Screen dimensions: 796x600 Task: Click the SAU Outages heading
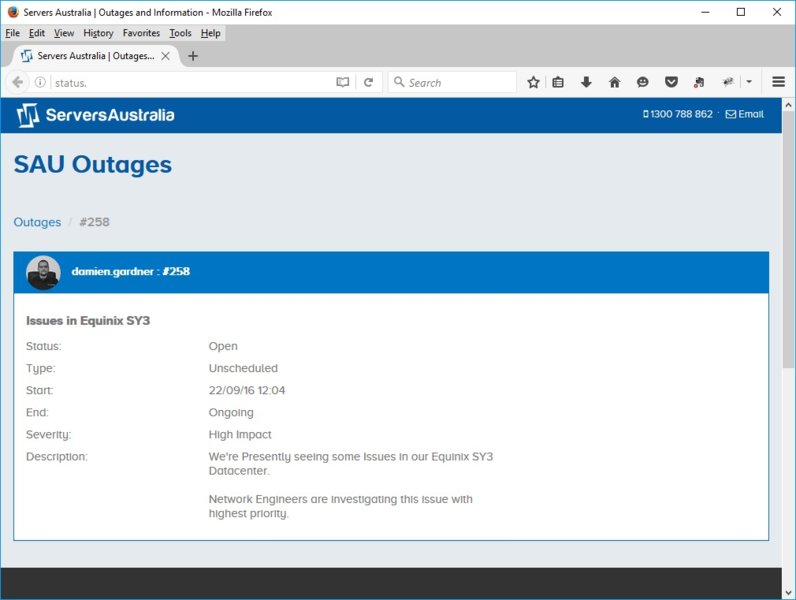93,164
